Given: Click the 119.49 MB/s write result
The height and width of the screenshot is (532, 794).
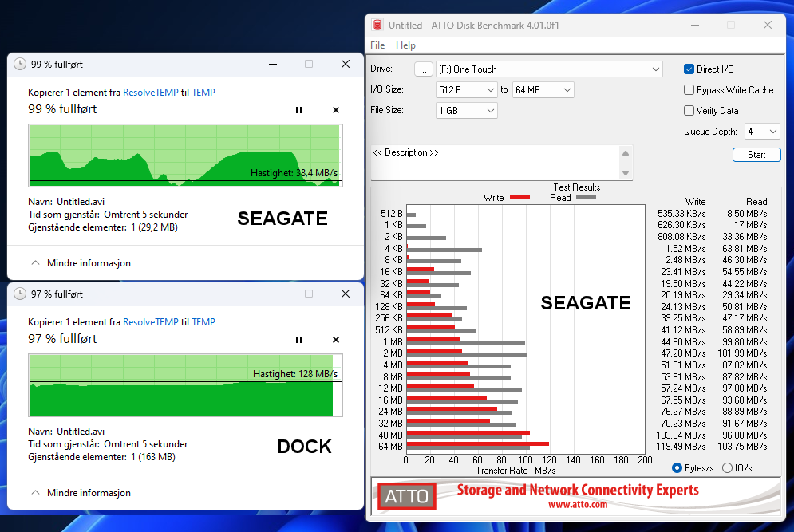Looking at the screenshot, I should [681, 447].
